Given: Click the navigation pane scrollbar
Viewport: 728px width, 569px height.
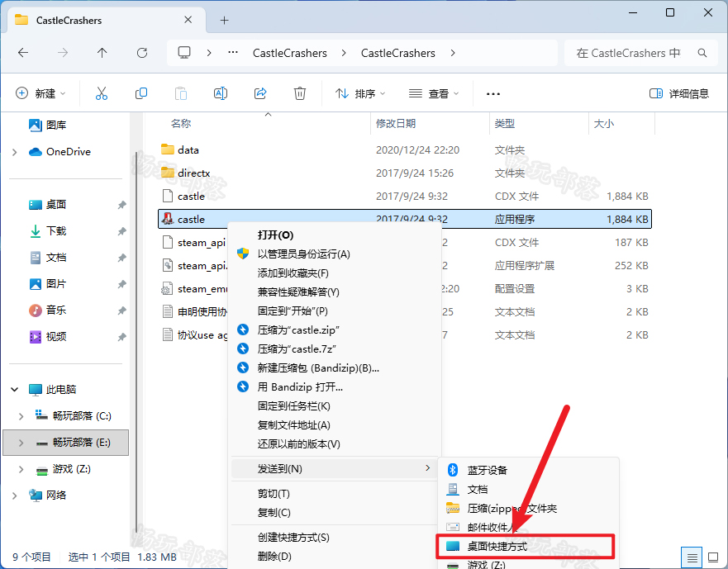Looking at the screenshot, I should (x=136, y=344).
